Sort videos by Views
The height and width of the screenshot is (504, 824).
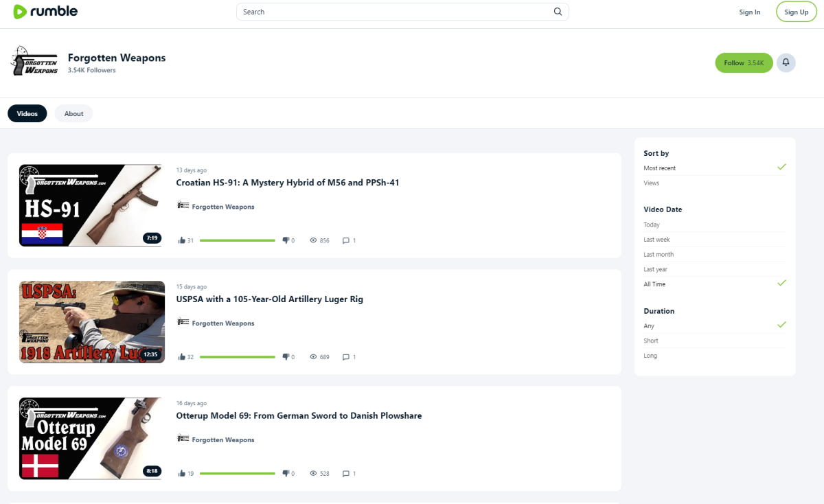(x=652, y=183)
